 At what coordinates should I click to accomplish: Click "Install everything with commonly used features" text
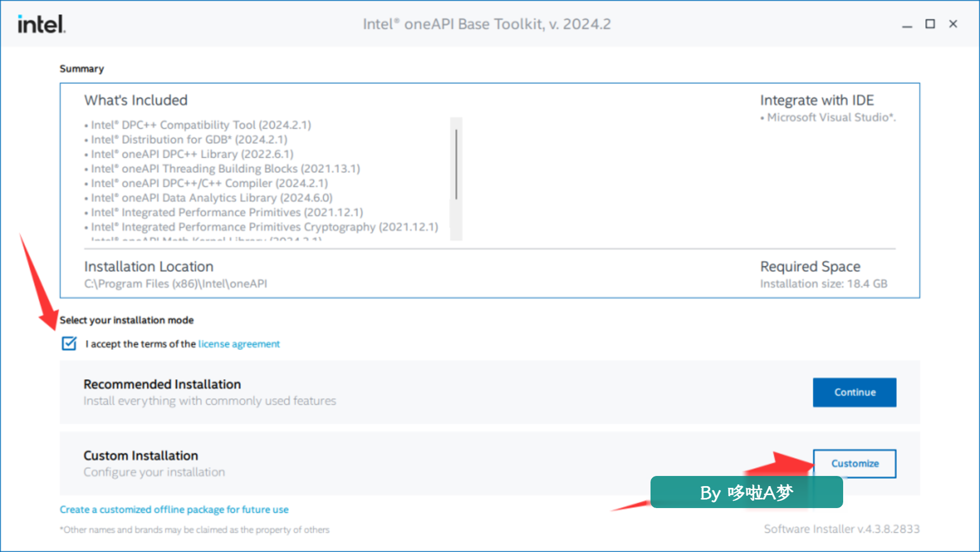tap(210, 400)
